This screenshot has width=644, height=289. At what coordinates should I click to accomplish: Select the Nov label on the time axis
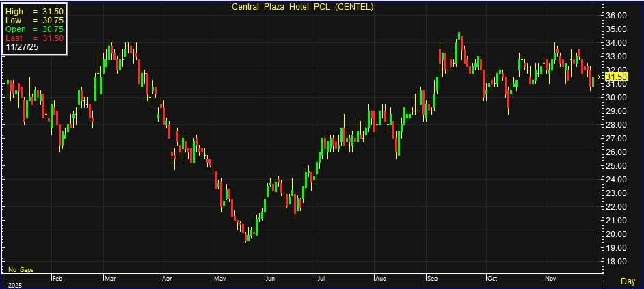click(550, 279)
